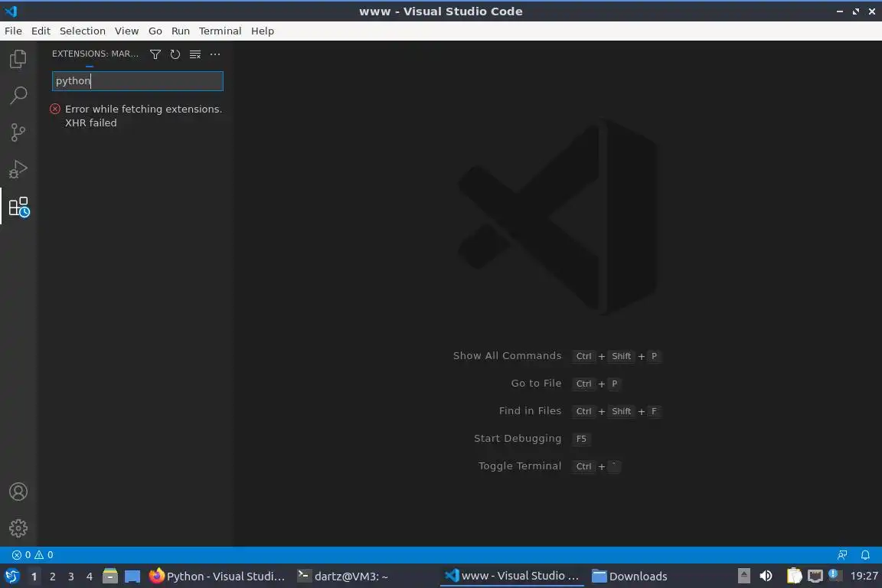Open the update notifier tray icon
The height and width of the screenshot is (588, 882).
pos(835,575)
